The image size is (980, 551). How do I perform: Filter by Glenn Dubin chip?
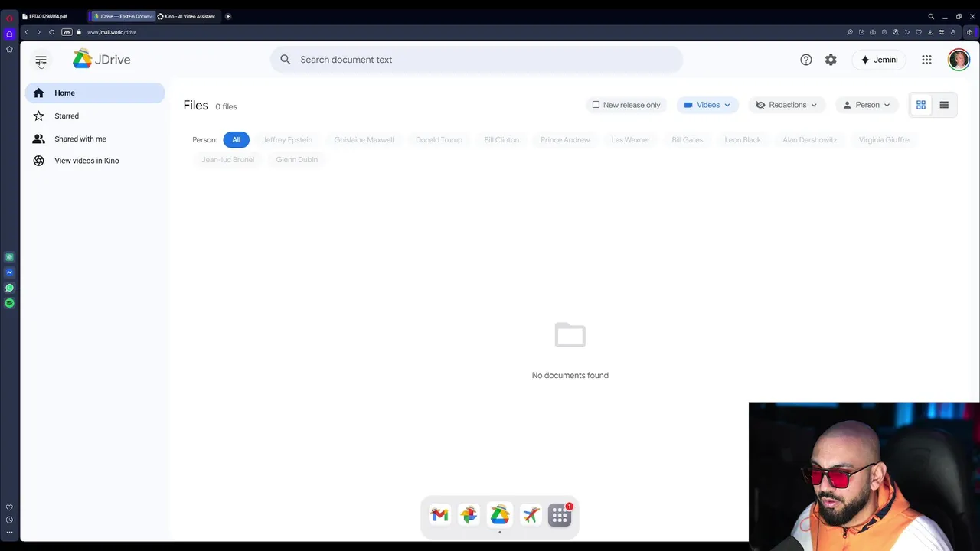(x=296, y=160)
